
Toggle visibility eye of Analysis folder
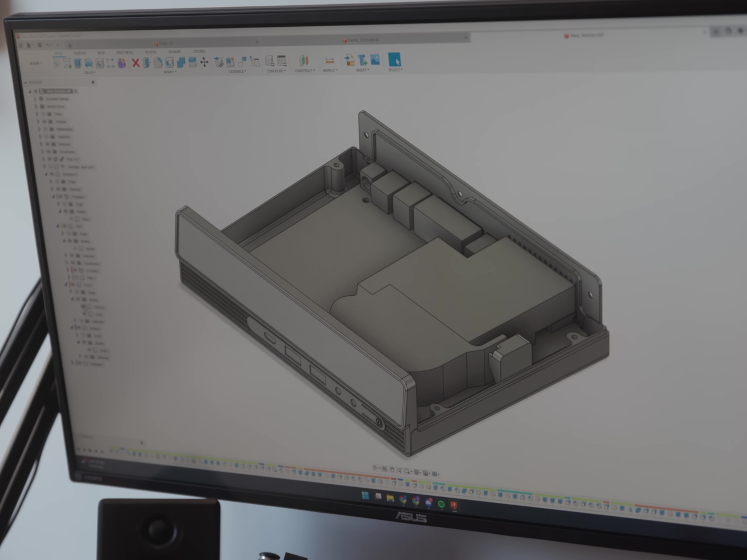tap(43, 121)
